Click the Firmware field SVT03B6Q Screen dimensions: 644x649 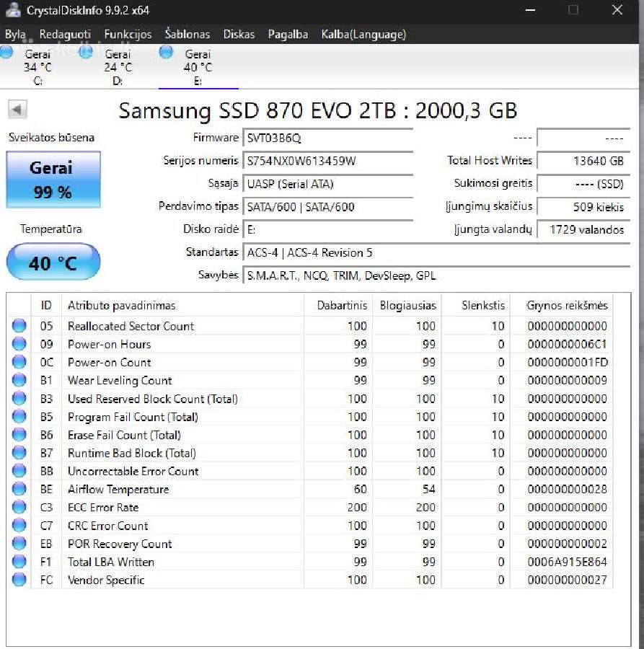(x=328, y=138)
